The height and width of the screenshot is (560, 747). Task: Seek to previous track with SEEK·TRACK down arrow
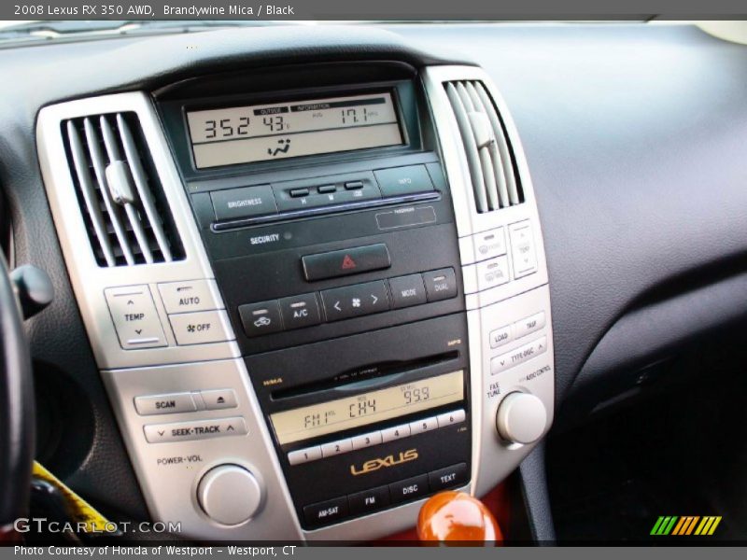161,433
